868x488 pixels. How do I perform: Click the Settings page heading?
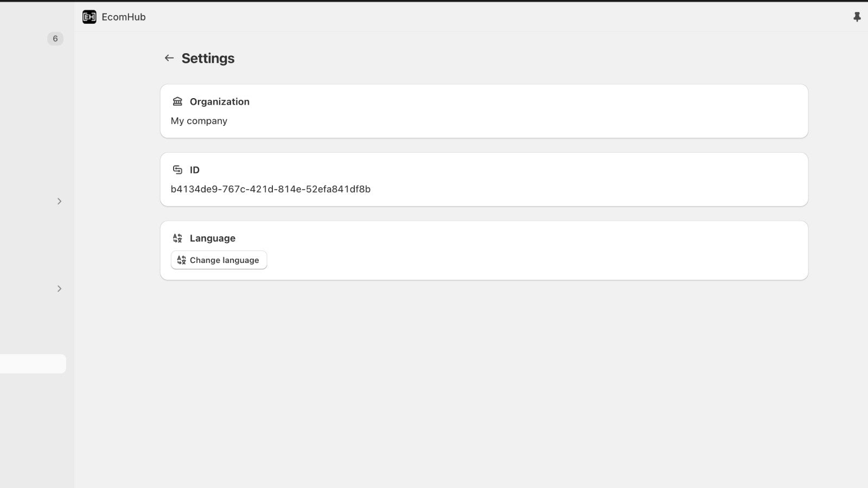208,59
